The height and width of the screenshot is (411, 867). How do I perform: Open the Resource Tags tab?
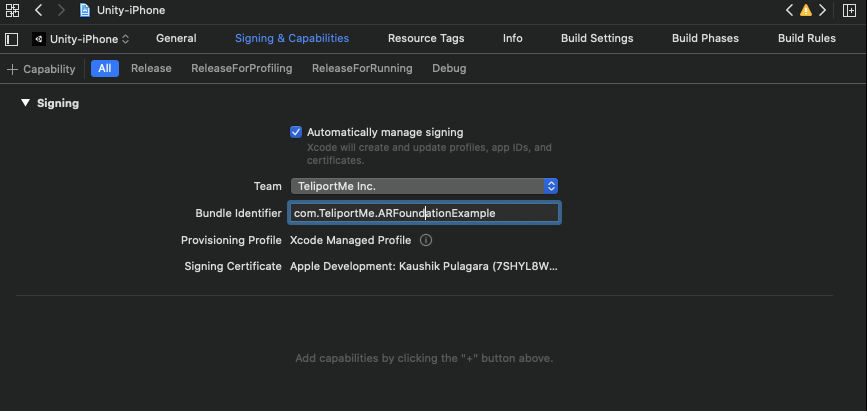click(x=426, y=38)
